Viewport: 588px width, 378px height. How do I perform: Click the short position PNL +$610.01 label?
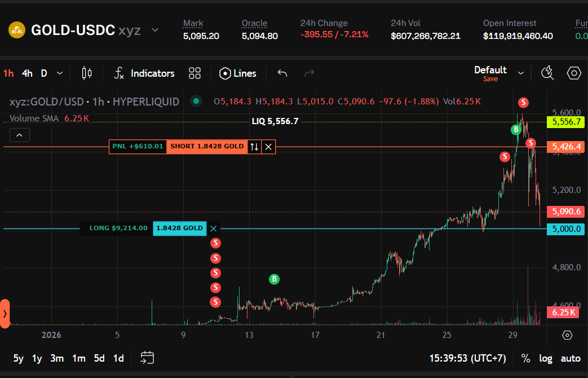click(138, 146)
